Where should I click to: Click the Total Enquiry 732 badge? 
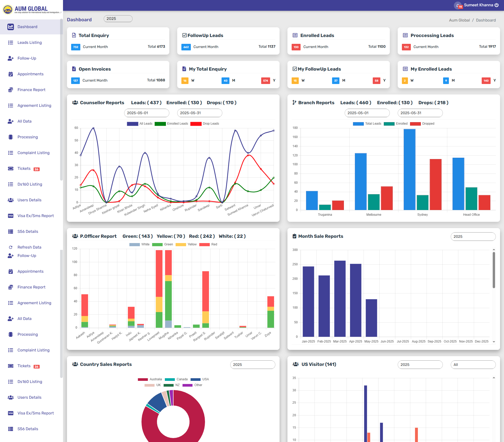(76, 47)
